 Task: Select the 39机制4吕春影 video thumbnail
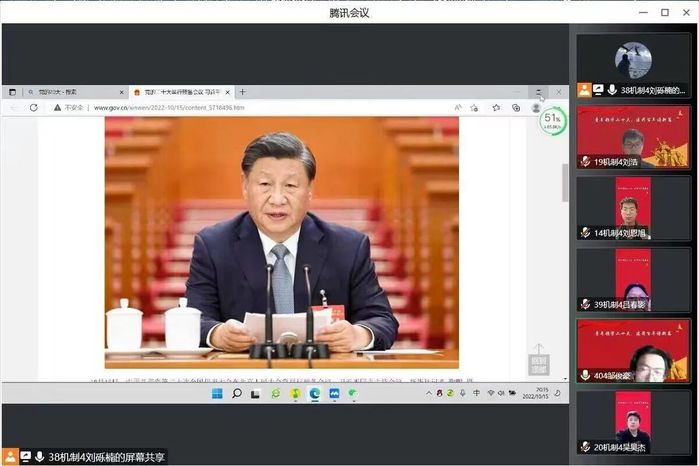[x=633, y=276]
